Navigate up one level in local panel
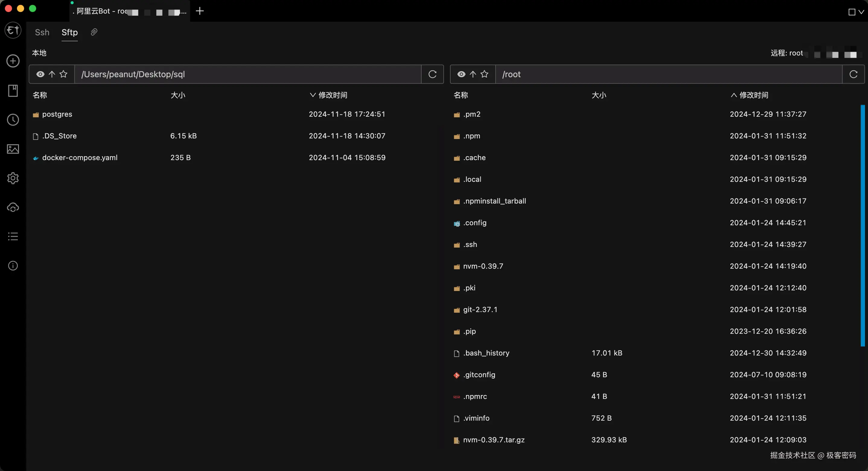Viewport: 868px width, 471px height. (x=52, y=74)
